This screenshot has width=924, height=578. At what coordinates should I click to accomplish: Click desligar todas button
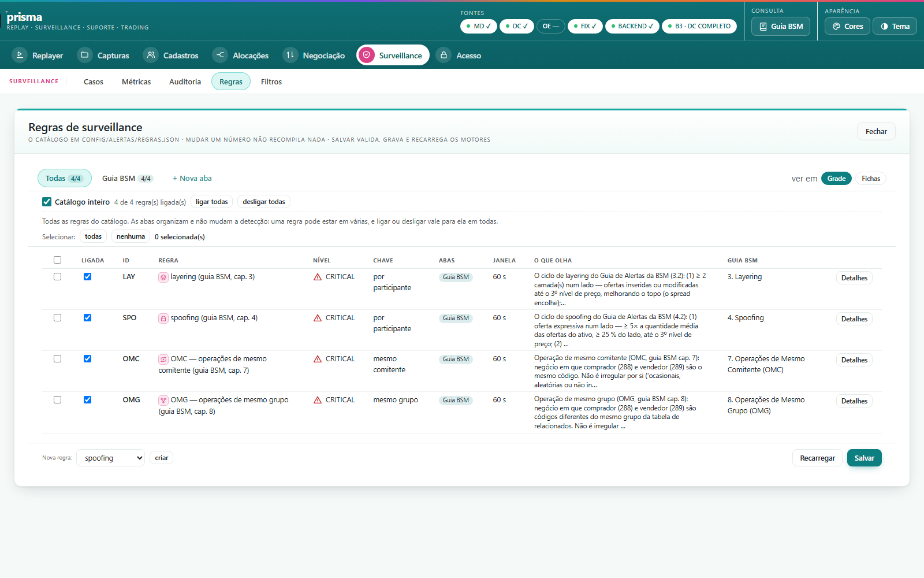pyautogui.click(x=264, y=202)
